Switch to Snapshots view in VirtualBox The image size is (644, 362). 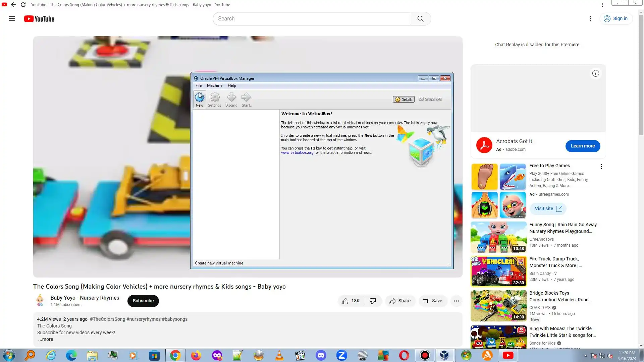(430, 99)
